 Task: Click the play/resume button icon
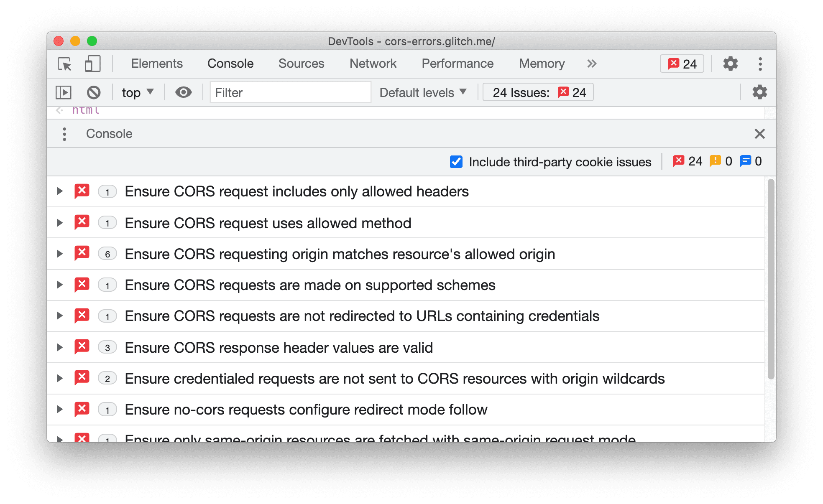64,92
